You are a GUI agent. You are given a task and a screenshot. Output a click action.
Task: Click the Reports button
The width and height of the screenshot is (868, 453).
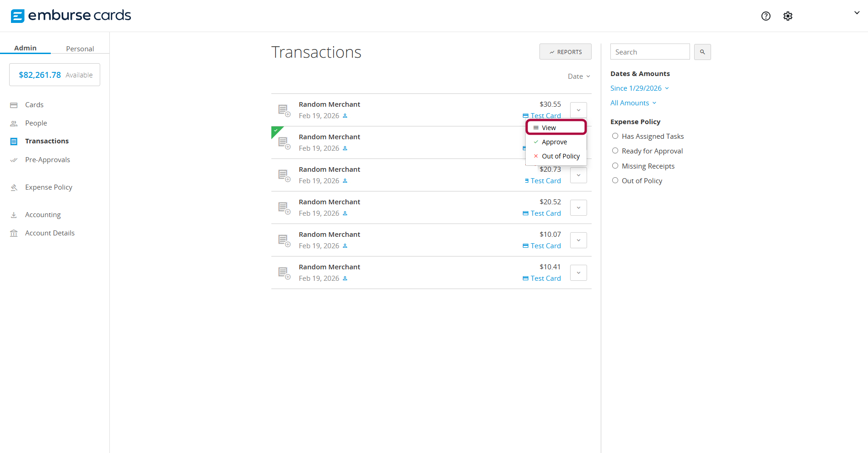[x=565, y=52]
